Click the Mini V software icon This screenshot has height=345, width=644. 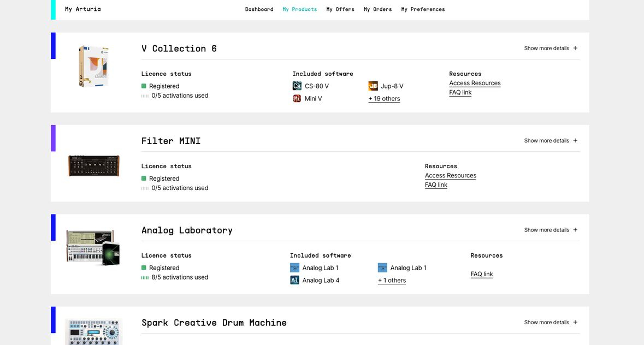297,99
